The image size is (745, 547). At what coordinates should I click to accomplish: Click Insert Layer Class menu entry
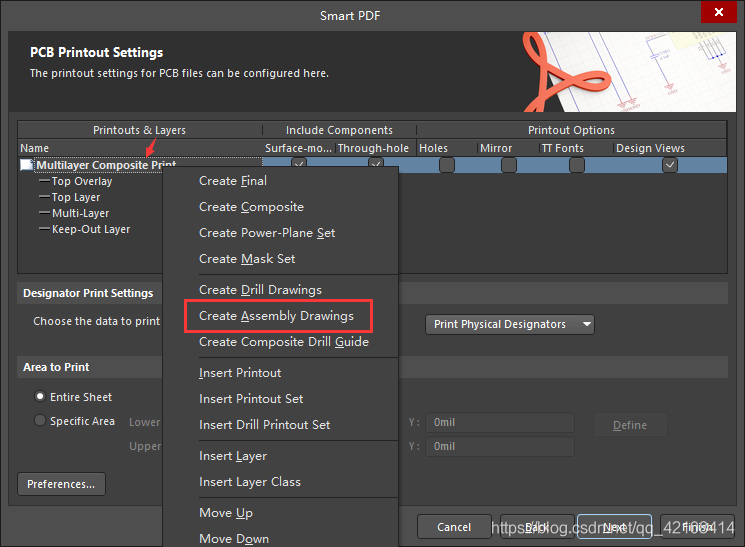[x=250, y=482]
